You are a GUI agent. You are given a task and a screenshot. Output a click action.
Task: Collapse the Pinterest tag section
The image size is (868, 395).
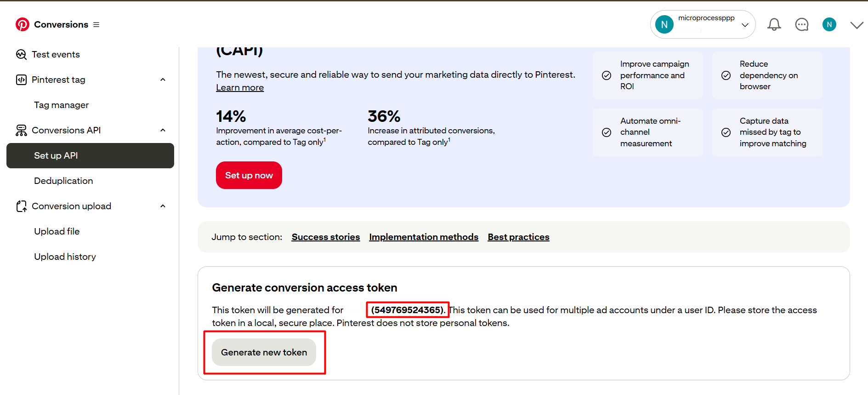click(163, 80)
